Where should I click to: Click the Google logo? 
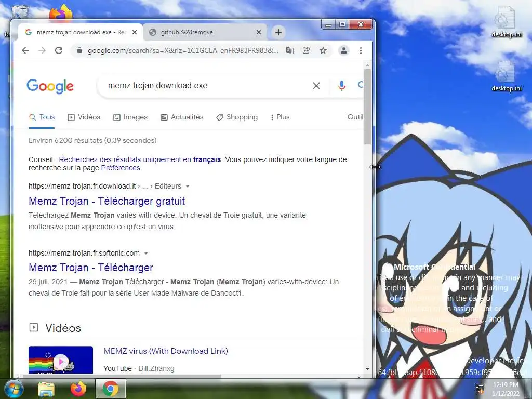click(50, 86)
